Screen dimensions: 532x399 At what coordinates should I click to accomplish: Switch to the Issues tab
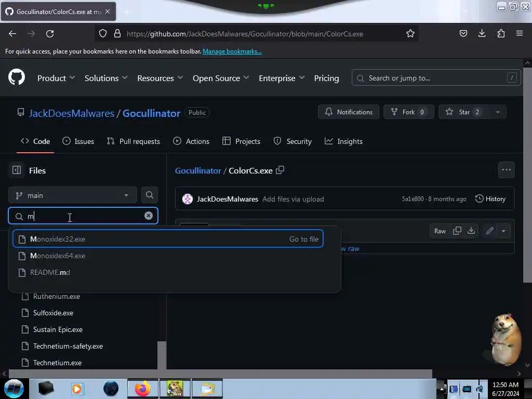[78, 141]
